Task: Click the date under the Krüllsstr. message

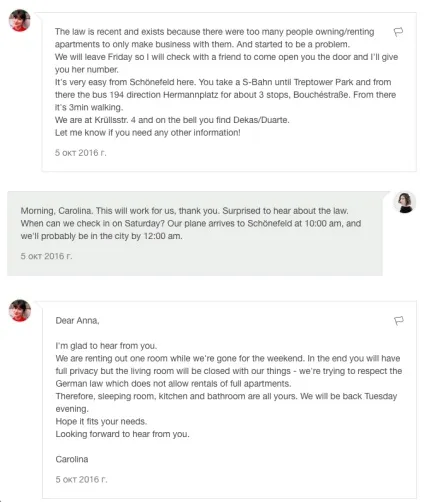Action: [x=81, y=153]
